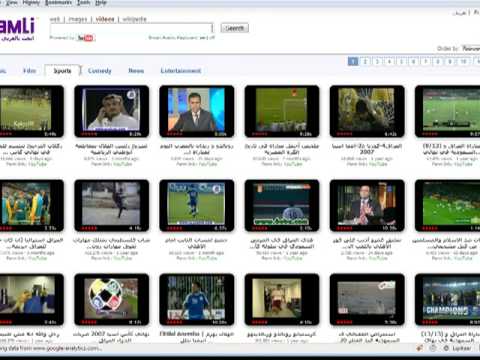Open the Help menu

(101, 3)
